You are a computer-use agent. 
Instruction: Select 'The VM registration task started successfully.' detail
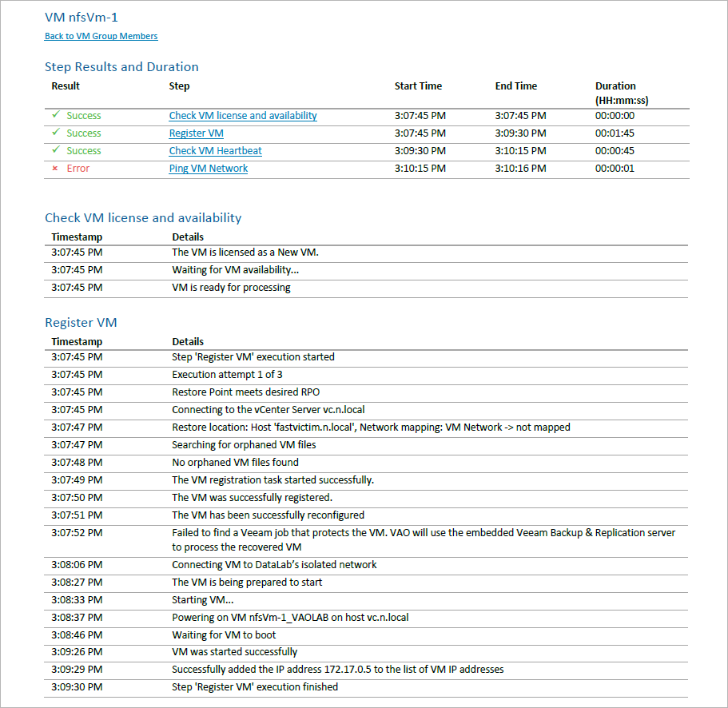coord(273,480)
